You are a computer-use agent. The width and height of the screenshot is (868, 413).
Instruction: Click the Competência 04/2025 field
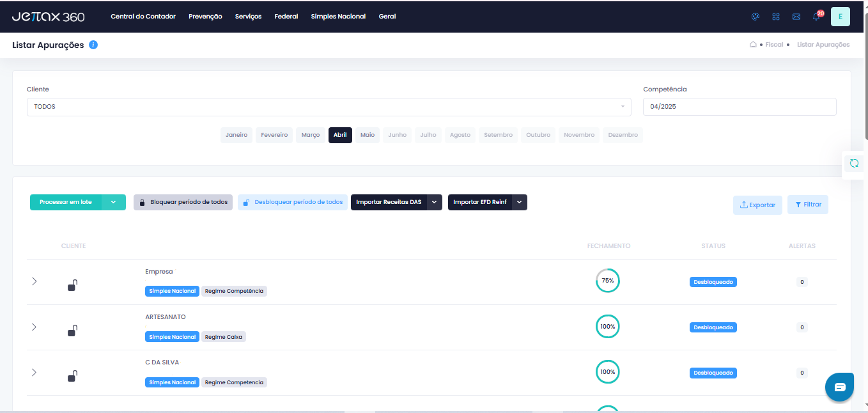click(740, 107)
